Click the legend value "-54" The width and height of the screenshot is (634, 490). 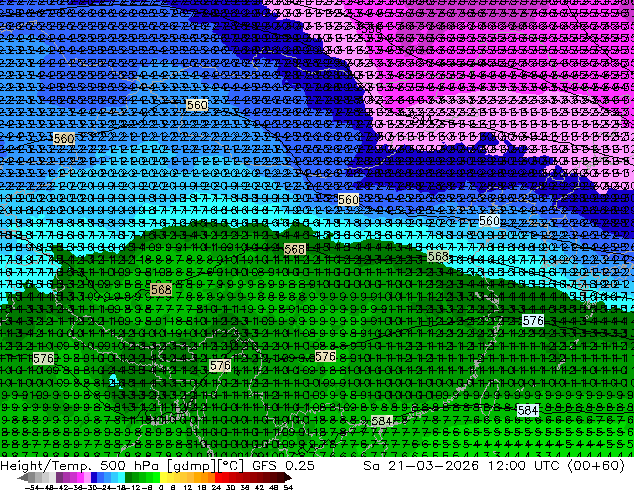coord(32,487)
